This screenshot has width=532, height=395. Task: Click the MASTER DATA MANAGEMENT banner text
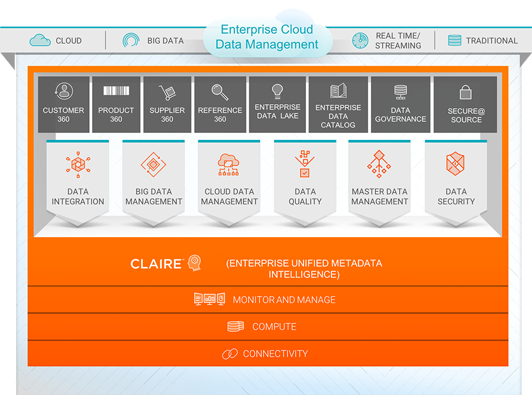pyautogui.click(x=379, y=197)
